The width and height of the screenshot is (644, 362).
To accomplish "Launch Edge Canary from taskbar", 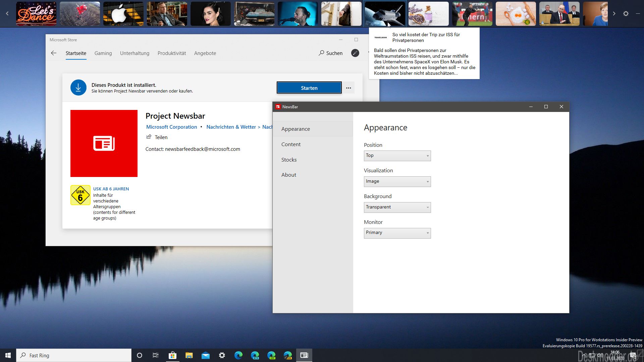I will [x=288, y=355].
